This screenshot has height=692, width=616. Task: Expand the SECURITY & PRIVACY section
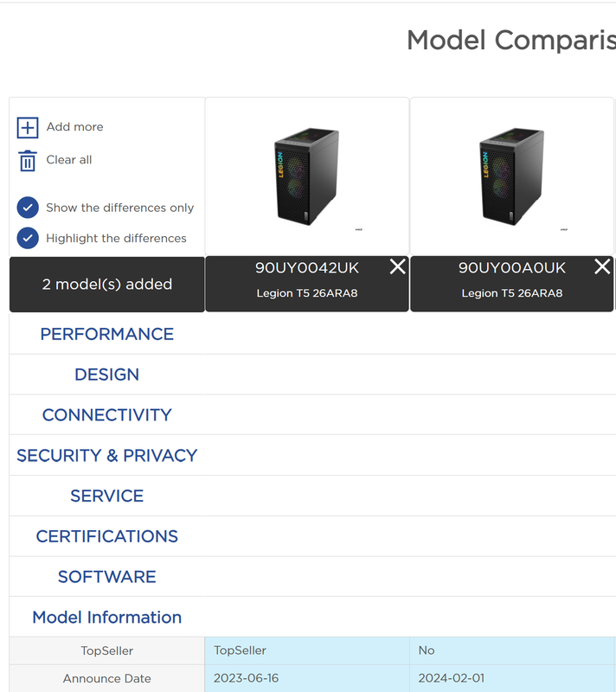point(106,456)
